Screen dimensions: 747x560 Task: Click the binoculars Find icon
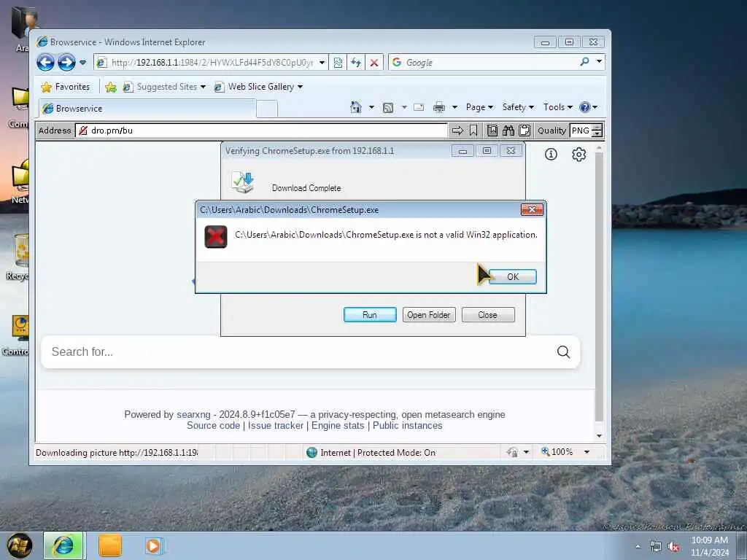[x=508, y=131]
